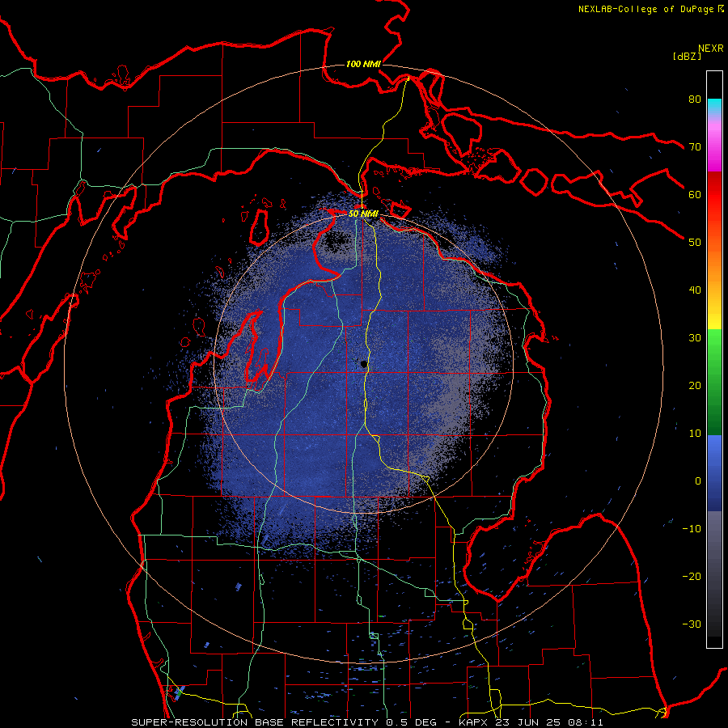Click the -30 value on the dBZ scale
Screen dimensions: 728x728
coord(692,624)
